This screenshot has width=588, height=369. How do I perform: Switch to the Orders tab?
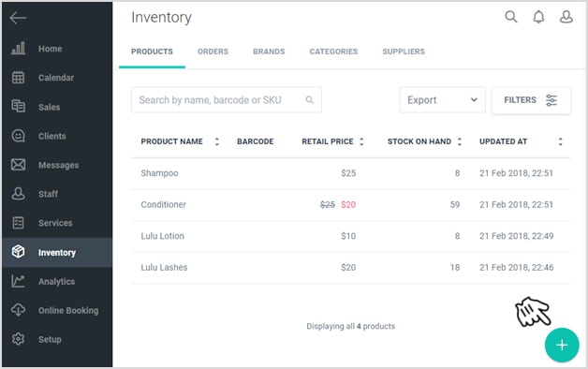213,52
